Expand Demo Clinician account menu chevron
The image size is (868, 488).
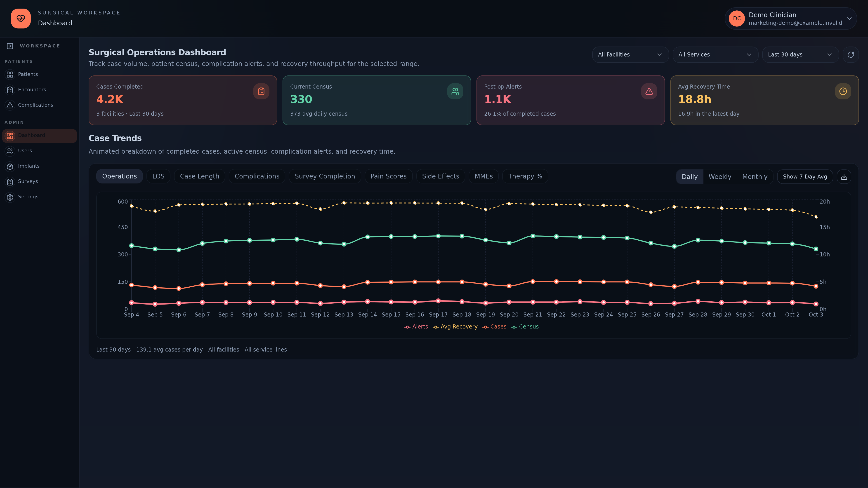(849, 19)
